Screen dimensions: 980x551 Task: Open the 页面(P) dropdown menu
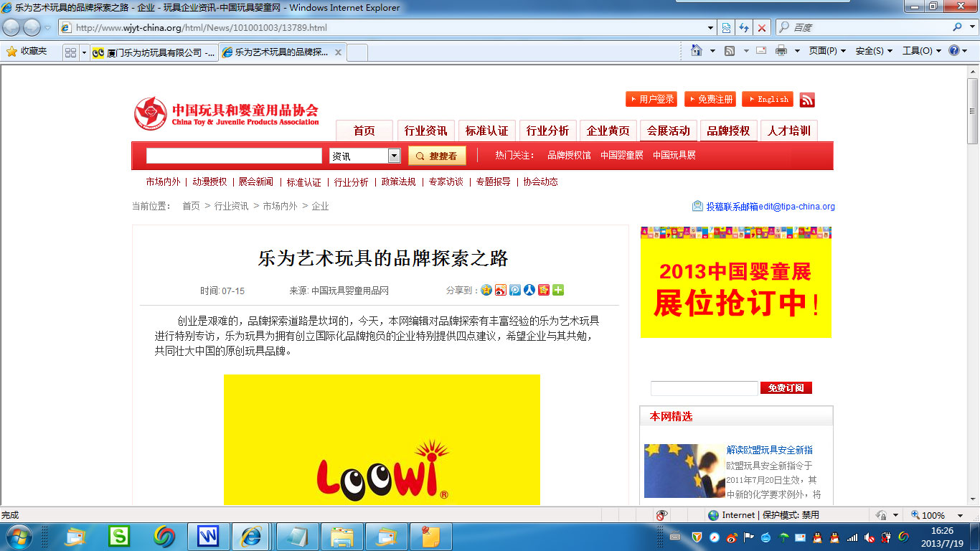point(827,51)
